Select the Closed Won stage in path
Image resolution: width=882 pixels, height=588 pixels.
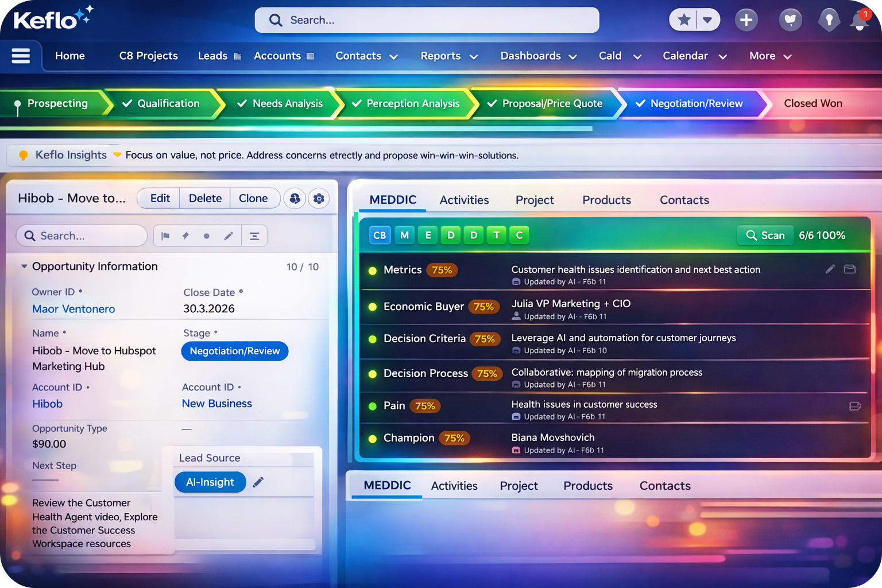pyautogui.click(x=813, y=103)
